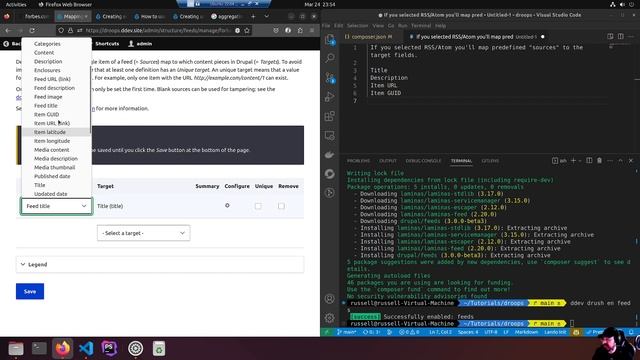The width and height of the screenshot is (640, 360).
Task: Open the admin user toolbar link
Action: 140,44
